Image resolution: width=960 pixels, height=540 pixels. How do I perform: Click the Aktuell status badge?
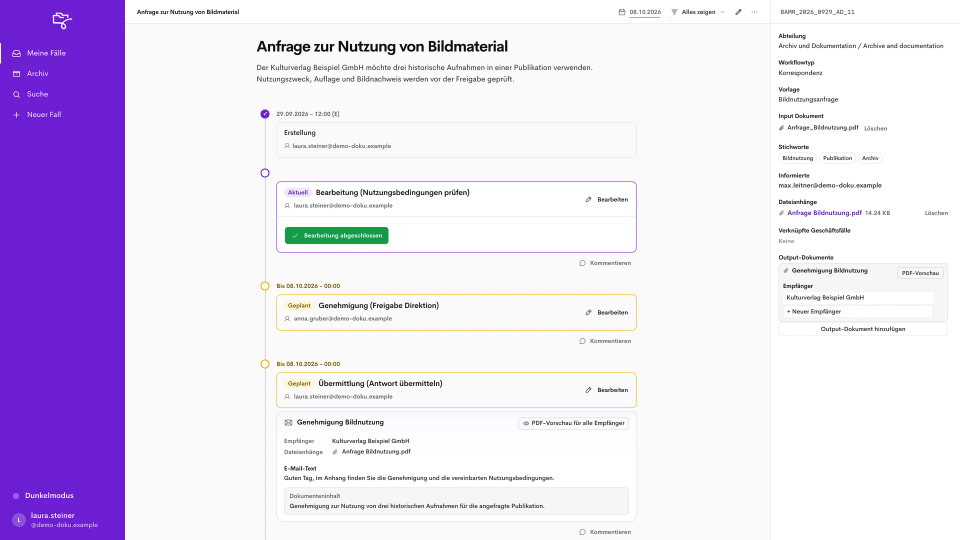click(x=298, y=192)
